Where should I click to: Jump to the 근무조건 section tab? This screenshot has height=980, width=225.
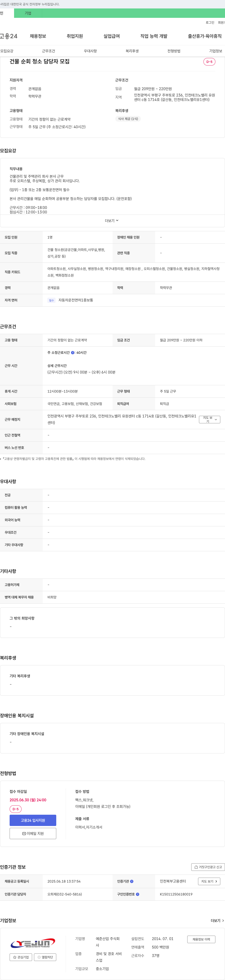(x=49, y=51)
